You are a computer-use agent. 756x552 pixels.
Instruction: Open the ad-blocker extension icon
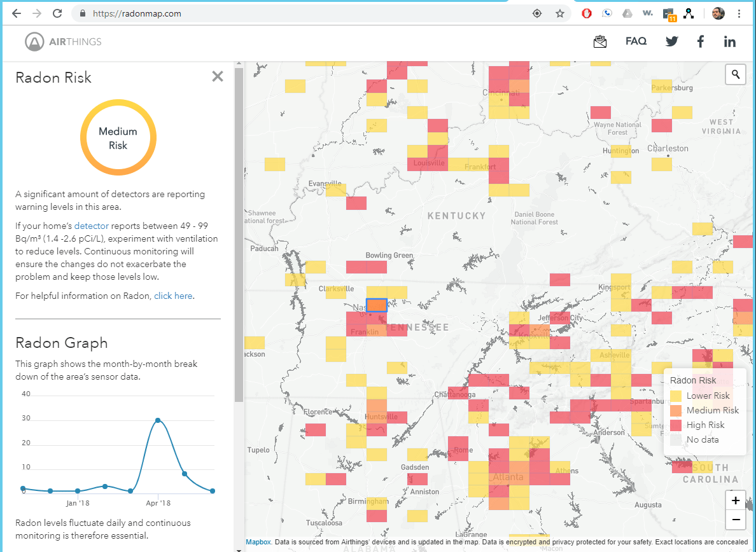point(586,13)
